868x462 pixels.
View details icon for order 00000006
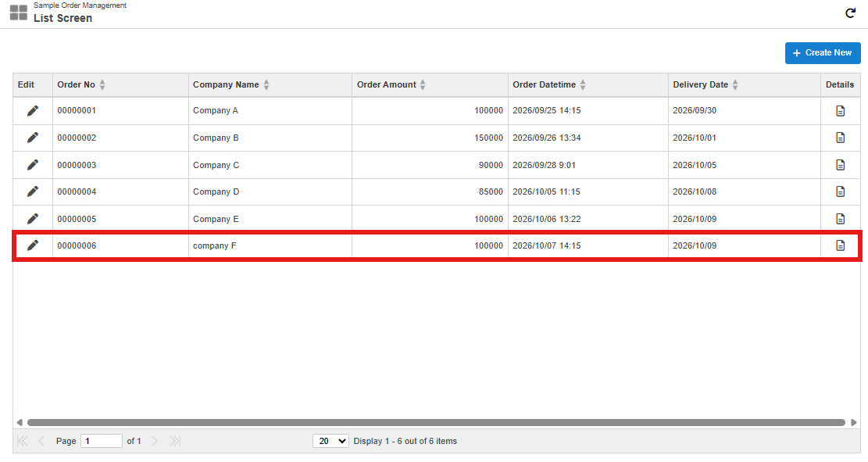point(841,245)
